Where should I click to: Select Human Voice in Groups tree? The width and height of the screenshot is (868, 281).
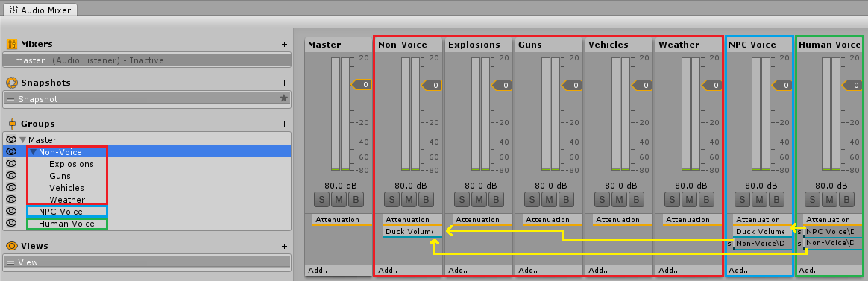(66, 224)
